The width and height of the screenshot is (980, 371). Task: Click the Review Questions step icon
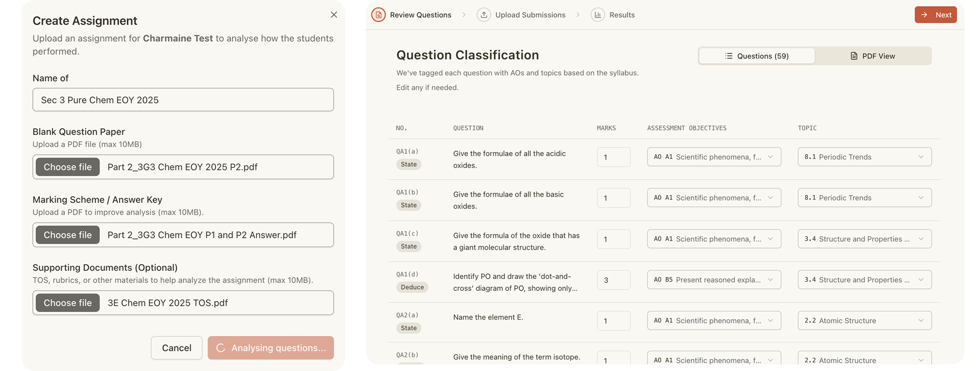pyautogui.click(x=378, y=15)
